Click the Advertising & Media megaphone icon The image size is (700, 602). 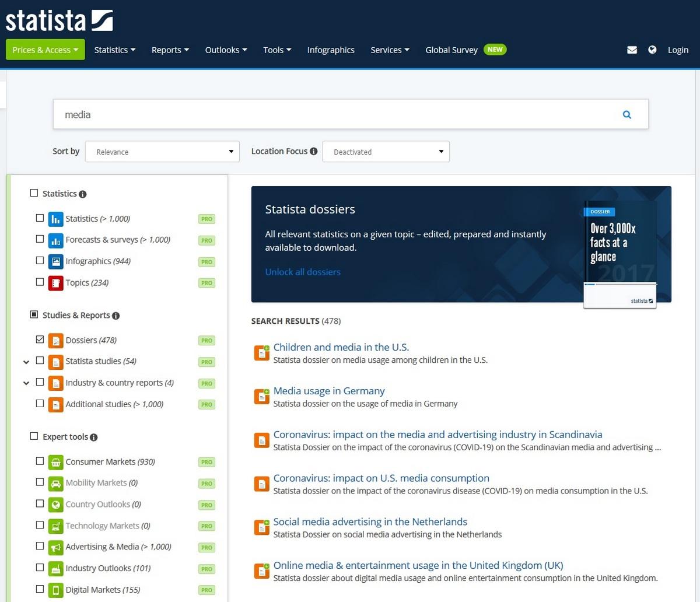(x=55, y=547)
